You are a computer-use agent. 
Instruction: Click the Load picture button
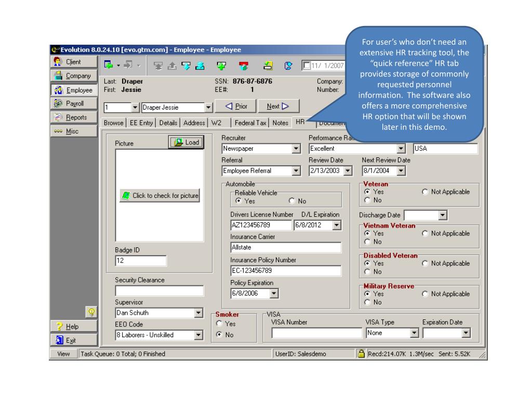(x=187, y=142)
